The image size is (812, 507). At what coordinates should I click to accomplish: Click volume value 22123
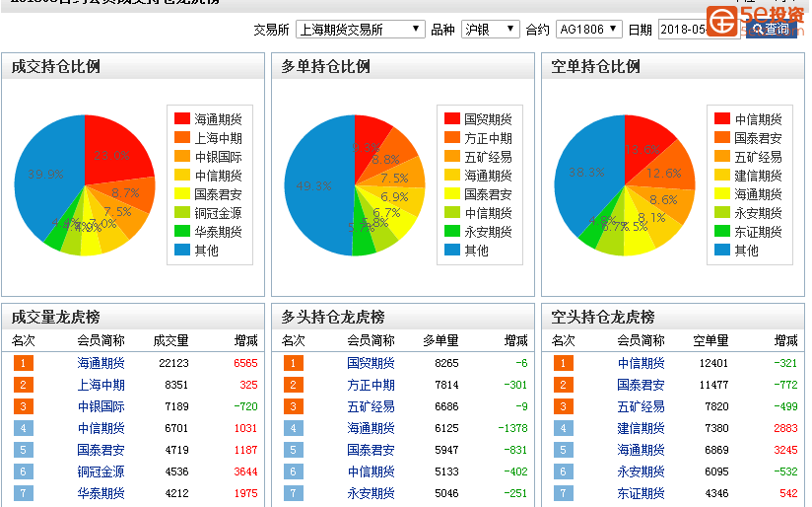coord(174,363)
